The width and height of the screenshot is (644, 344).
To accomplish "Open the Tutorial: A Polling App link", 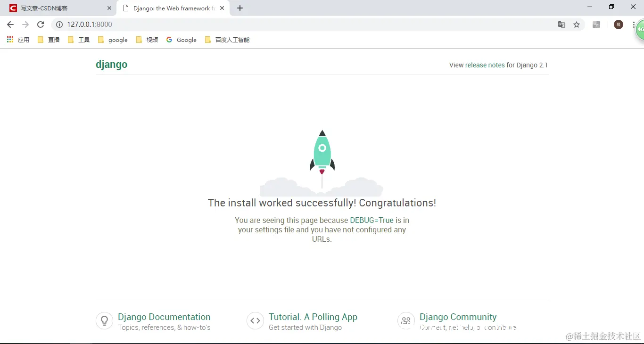I will click(x=313, y=317).
